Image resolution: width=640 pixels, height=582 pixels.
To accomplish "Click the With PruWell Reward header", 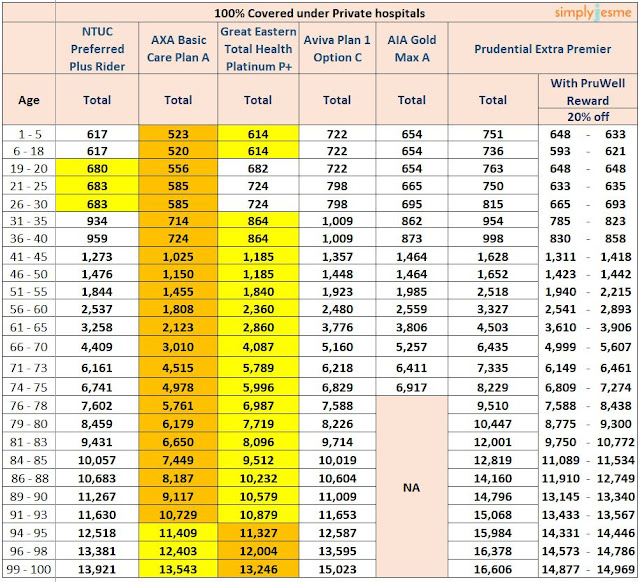I will [x=588, y=92].
